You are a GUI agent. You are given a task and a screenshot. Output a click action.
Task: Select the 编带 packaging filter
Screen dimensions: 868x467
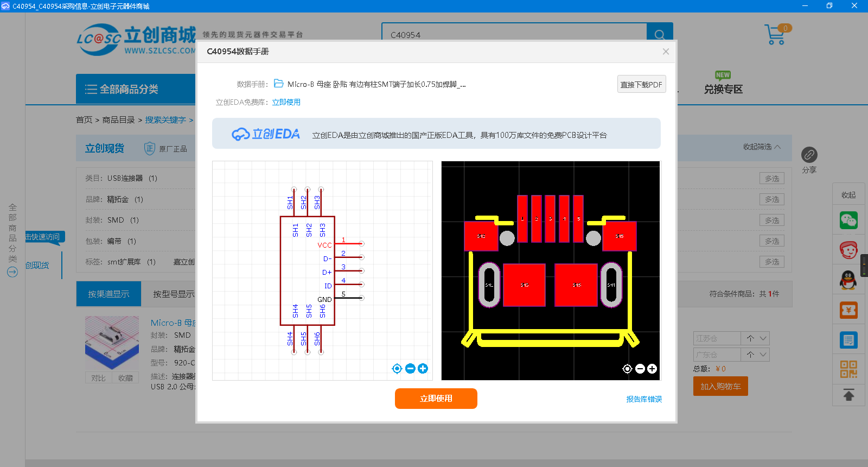[121, 241]
